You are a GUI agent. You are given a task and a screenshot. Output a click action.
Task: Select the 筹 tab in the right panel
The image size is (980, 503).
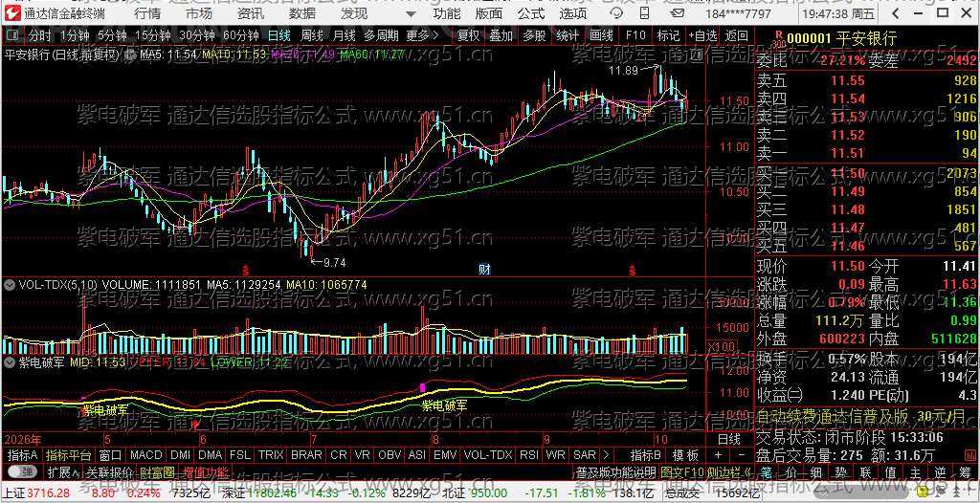[x=967, y=470]
